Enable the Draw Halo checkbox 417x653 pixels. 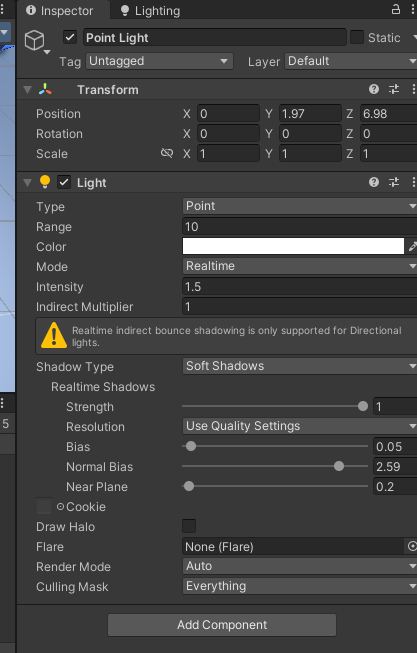pyautogui.click(x=189, y=526)
